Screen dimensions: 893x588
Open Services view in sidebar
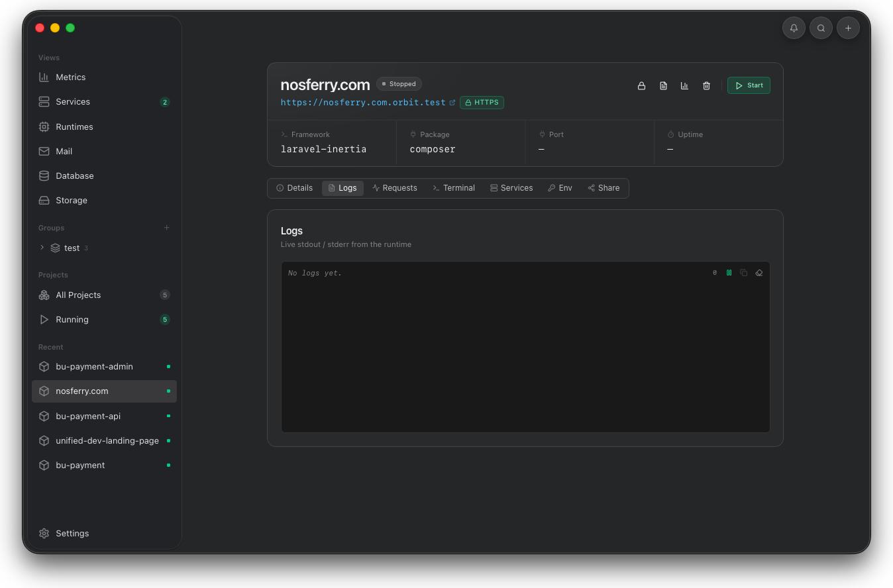[104, 102]
